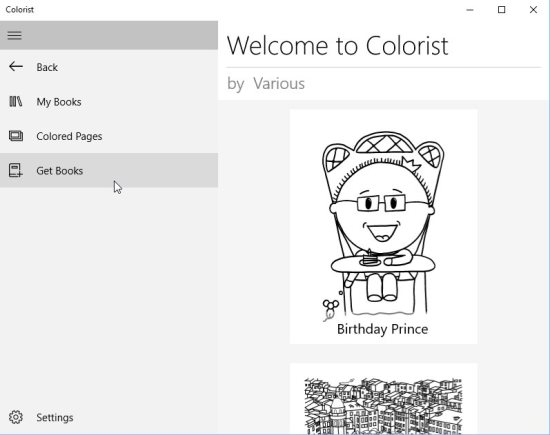Close the Colorist app window
Viewport: 550px width, 435px height.
click(x=533, y=10)
